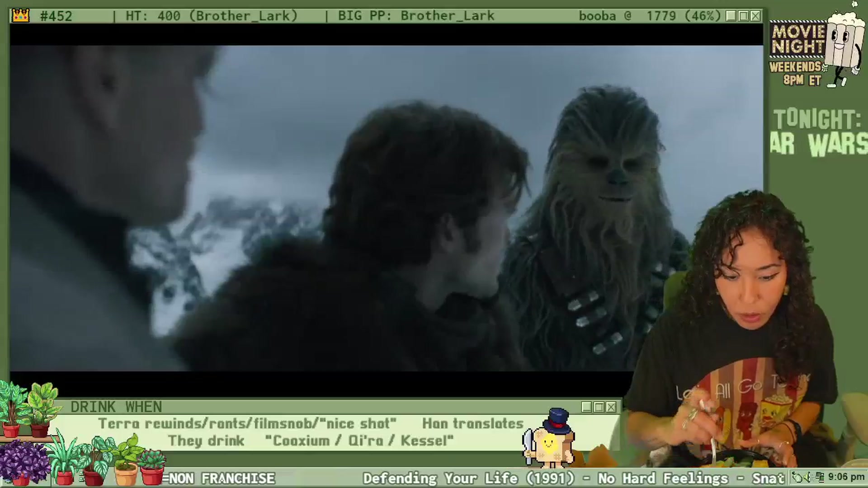Click 'Defending Your Life (1991)' in the ticker
Image resolution: width=868 pixels, height=488 pixels.
point(469,478)
